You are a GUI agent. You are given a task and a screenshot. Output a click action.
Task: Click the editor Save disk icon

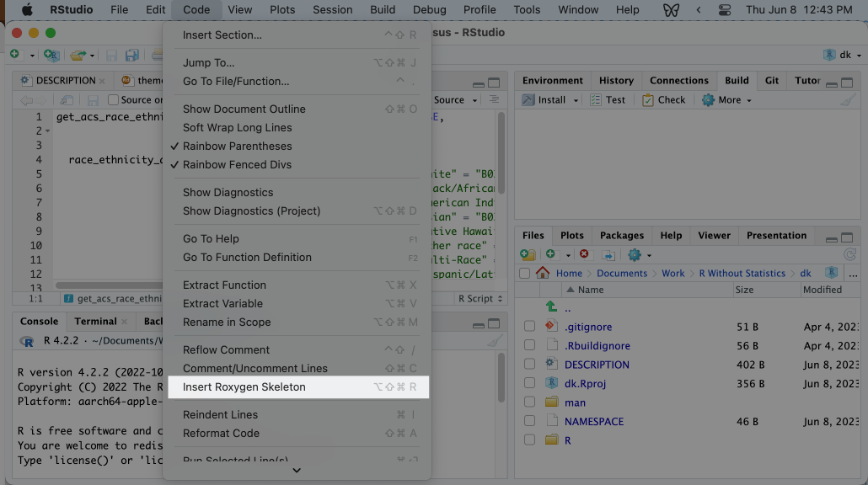[x=93, y=100]
